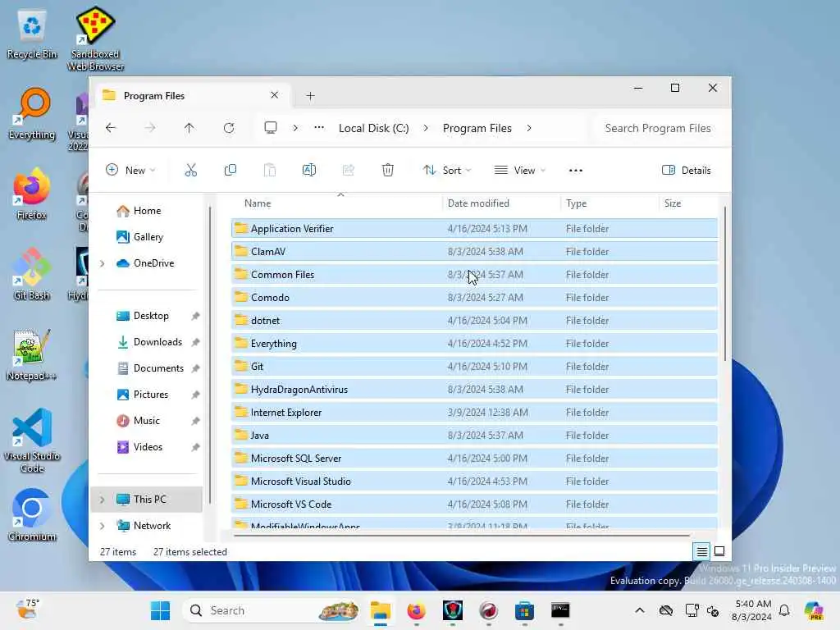The height and width of the screenshot is (630, 840).
Task: Open Windows Start menu button
Action: tap(160, 610)
